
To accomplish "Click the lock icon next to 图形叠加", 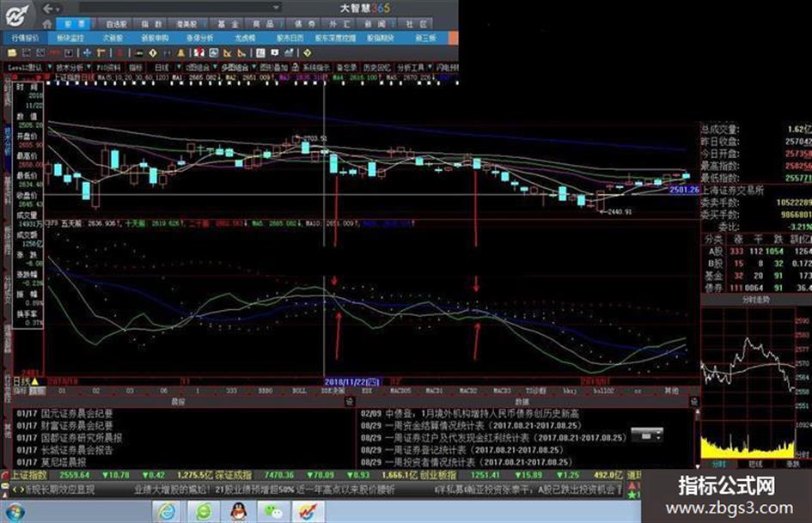I will point(296,67).
